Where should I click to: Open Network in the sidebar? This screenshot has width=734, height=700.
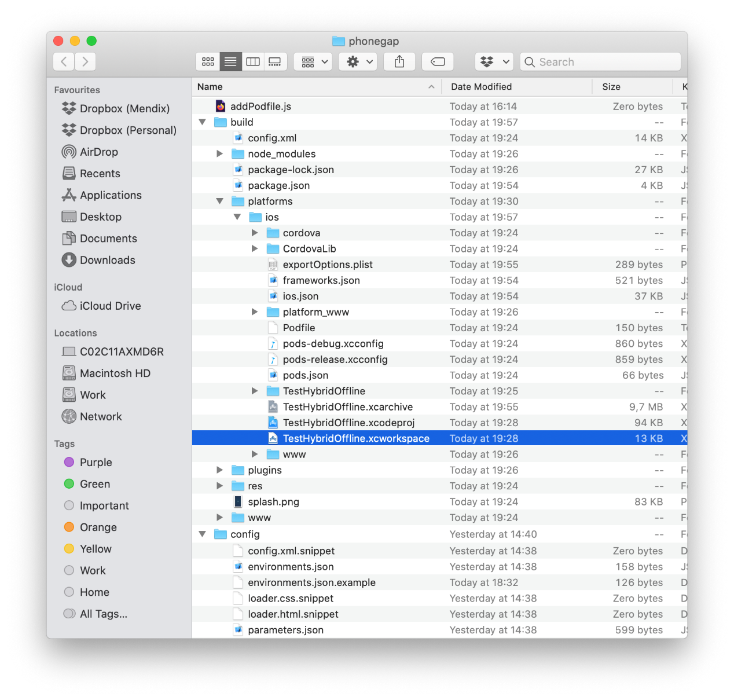point(92,416)
